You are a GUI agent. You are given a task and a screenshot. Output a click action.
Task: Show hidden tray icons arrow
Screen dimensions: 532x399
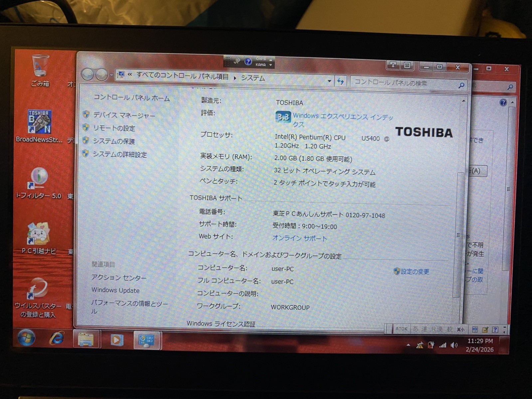pyautogui.click(x=408, y=345)
